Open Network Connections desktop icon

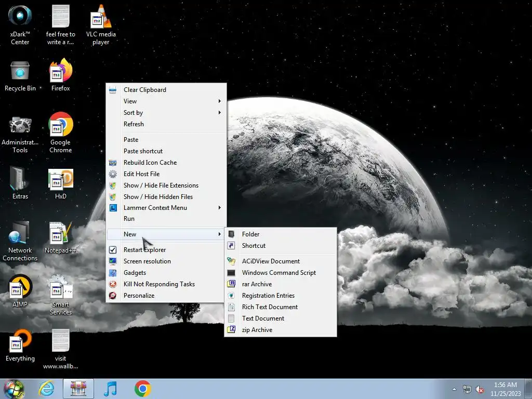click(x=20, y=241)
